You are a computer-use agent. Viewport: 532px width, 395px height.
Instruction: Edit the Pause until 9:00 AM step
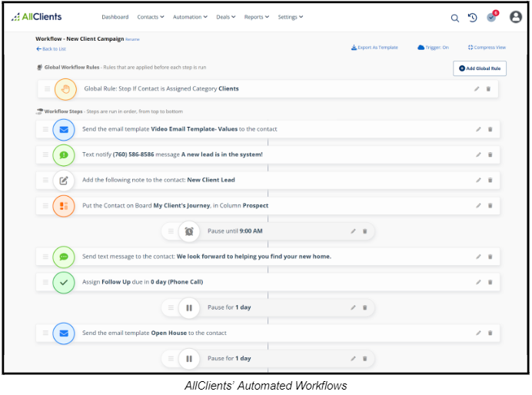click(353, 231)
